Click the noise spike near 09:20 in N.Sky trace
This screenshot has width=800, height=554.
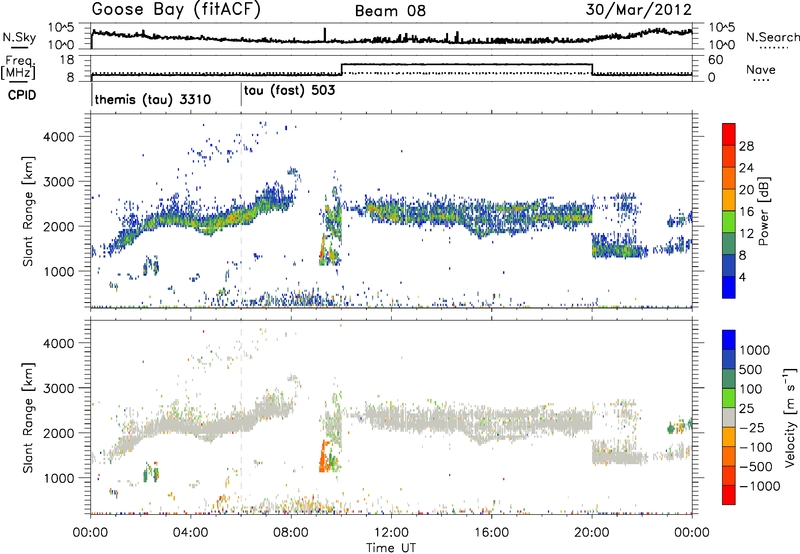point(324,34)
